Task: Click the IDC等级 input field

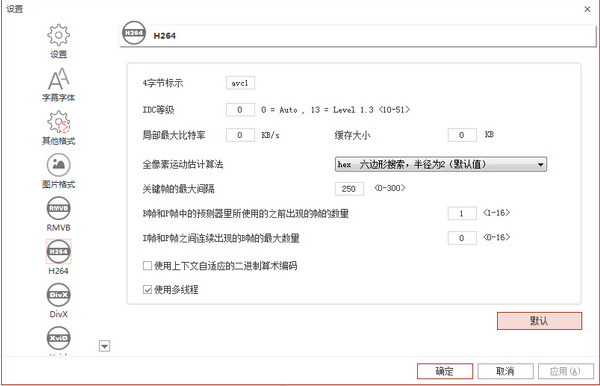Action: point(240,110)
